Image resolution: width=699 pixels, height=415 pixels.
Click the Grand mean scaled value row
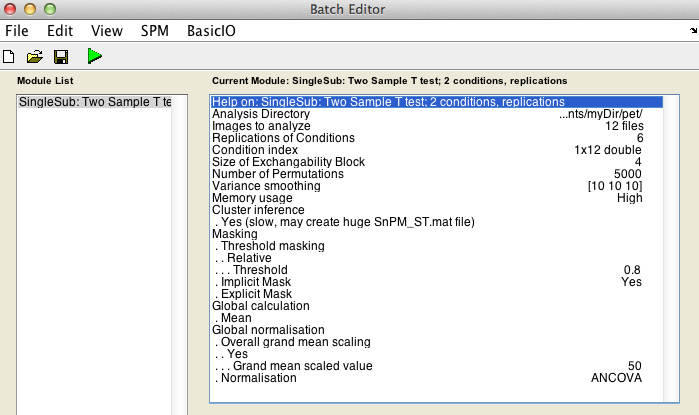[x=437, y=366]
